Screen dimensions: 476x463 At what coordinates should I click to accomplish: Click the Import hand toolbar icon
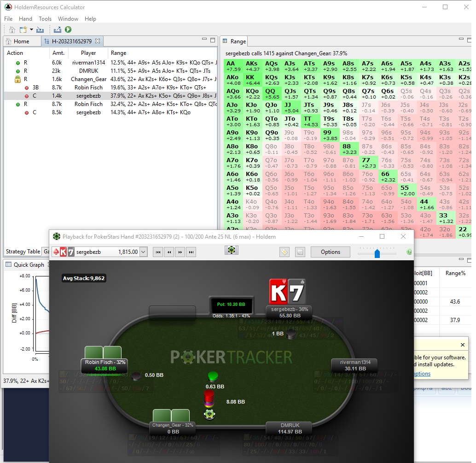(x=40, y=30)
